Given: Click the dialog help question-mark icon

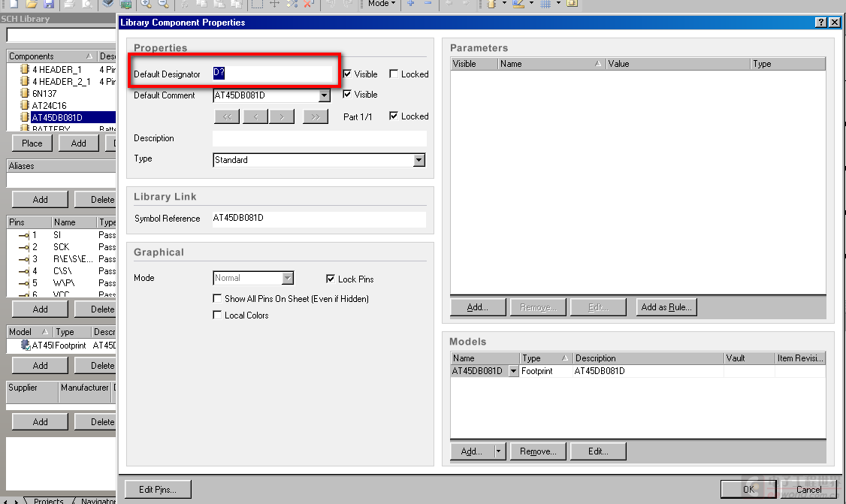Looking at the screenshot, I should [x=820, y=22].
